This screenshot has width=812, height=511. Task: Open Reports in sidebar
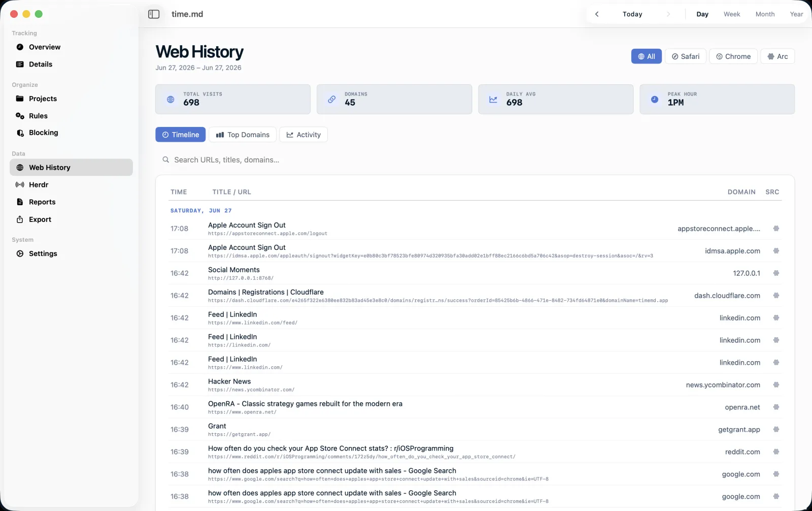(71, 202)
